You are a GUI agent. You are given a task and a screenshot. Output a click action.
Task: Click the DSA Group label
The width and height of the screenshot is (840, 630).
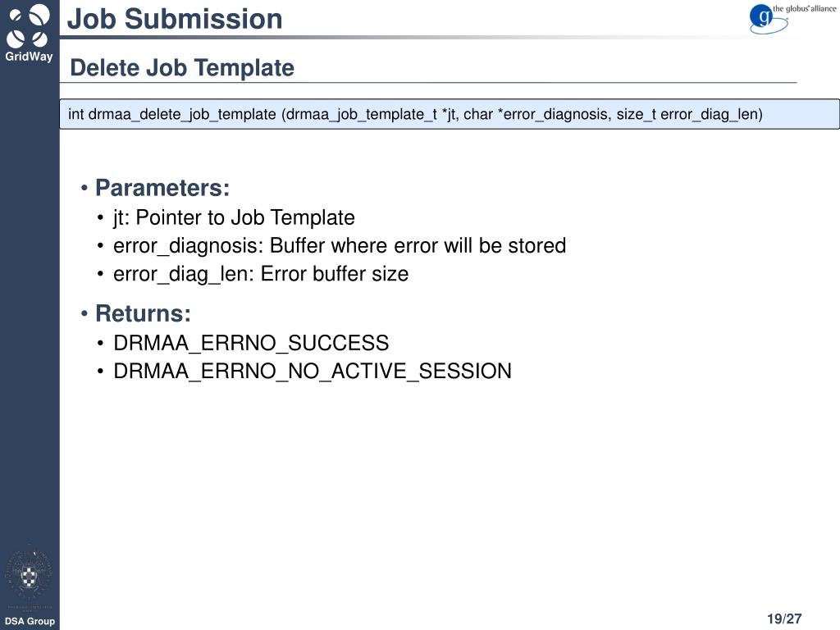click(30, 622)
